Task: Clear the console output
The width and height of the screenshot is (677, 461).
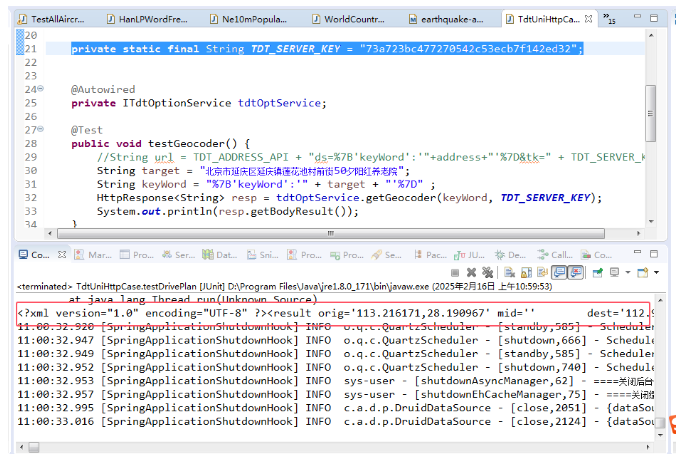Action: click(510, 272)
